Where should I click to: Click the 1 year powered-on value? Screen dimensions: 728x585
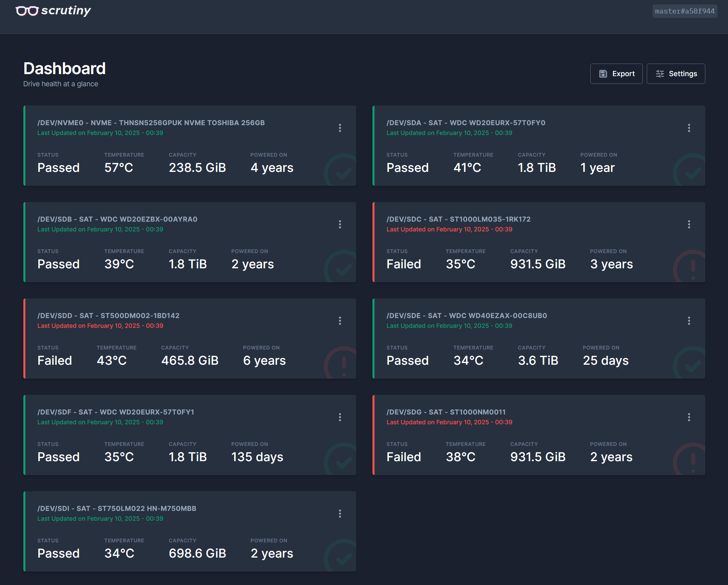[597, 168]
